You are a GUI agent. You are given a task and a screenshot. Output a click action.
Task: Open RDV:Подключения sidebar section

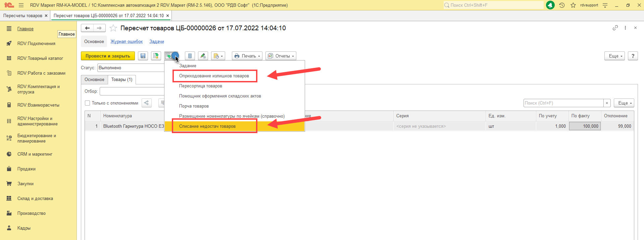tap(36, 44)
